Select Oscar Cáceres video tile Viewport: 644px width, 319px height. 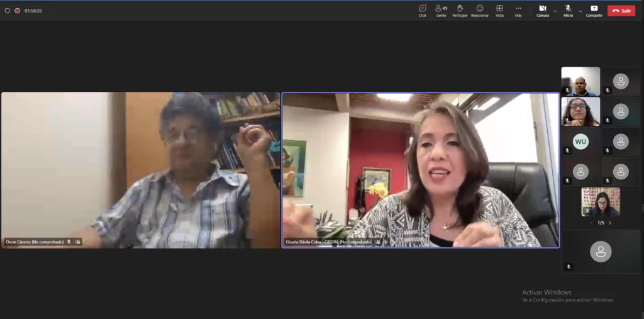[140, 170]
